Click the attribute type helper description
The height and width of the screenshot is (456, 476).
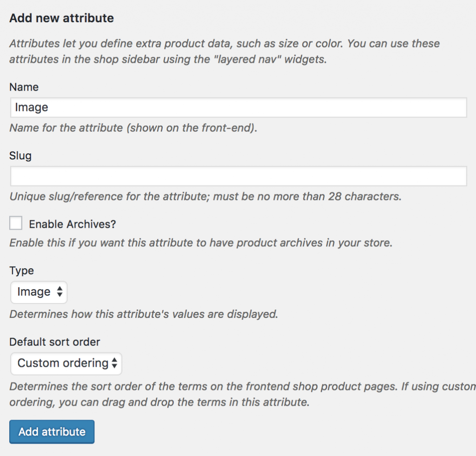pos(143,314)
